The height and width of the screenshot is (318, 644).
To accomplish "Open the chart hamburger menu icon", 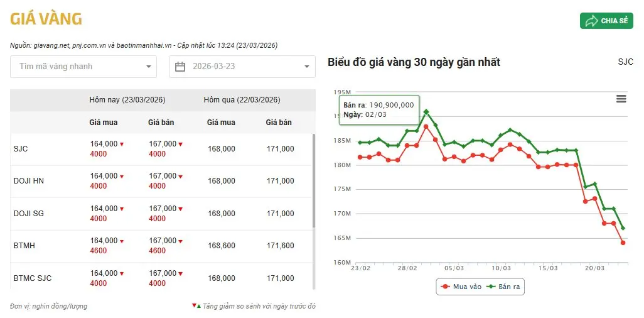I will click(621, 99).
